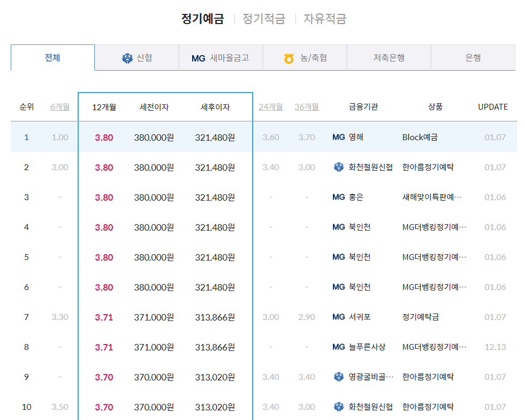Sort by the 6개월 column link
524x420 pixels.
pyautogui.click(x=60, y=107)
